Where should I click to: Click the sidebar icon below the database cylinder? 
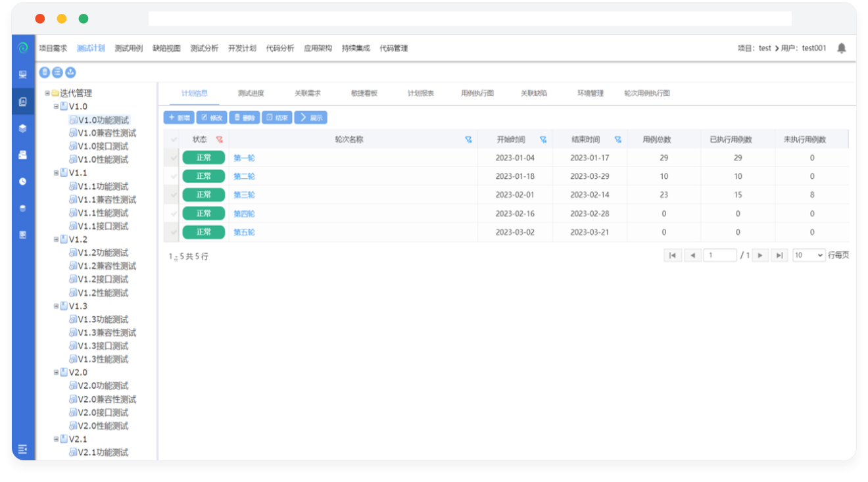click(23, 234)
